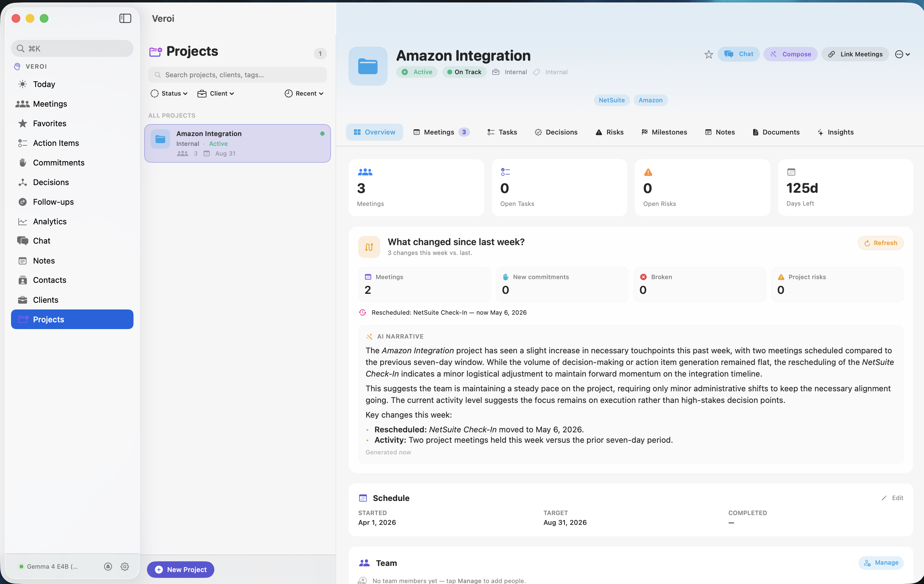Click the New commitments stat
The width and height of the screenshot is (924, 584).
562,285
